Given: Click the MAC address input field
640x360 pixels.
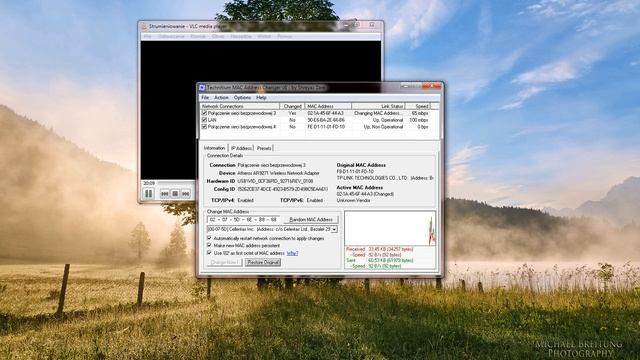Looking at the screenshot, I should point(243,220).
